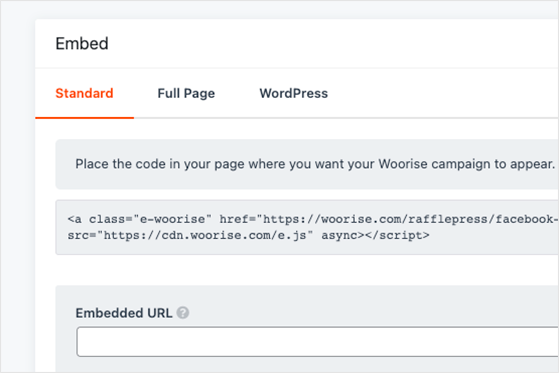The height and width of the screenshot is (373, 559).
Task: Focus the Embedded URL input field
Action: tap(317, 342)
